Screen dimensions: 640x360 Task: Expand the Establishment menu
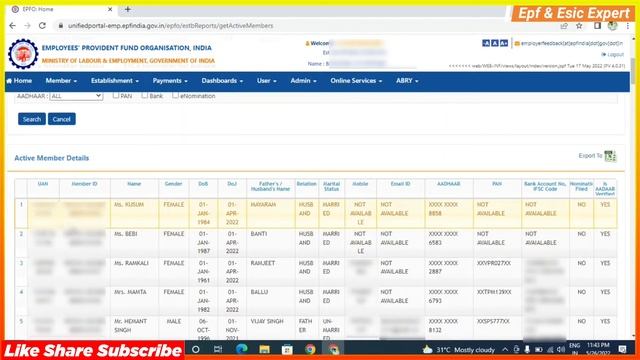point(115,81)
